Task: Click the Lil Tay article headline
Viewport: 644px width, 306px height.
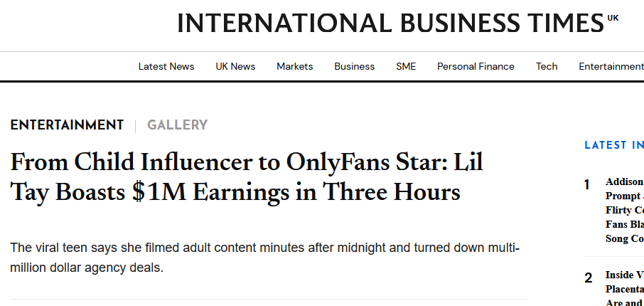Action: (x=247, y=177)
